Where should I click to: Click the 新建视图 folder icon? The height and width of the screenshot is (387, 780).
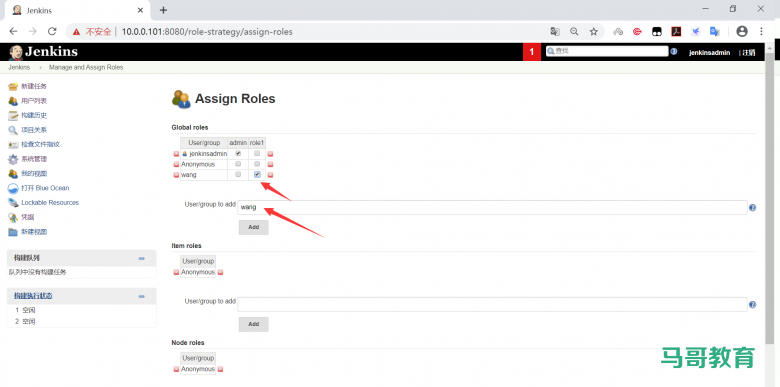(13, 232)
